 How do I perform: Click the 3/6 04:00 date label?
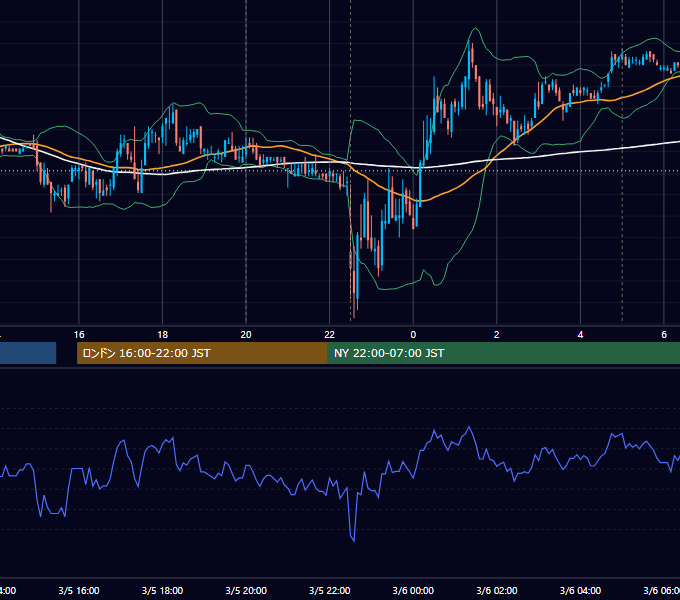coord(580,591)
